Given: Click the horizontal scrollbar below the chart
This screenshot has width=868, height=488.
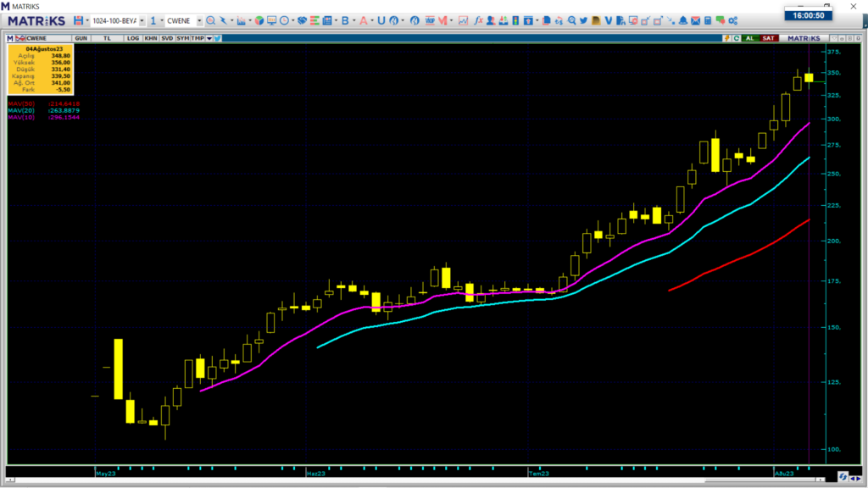Looking at the screenshot, I should [x=424, y=480].
